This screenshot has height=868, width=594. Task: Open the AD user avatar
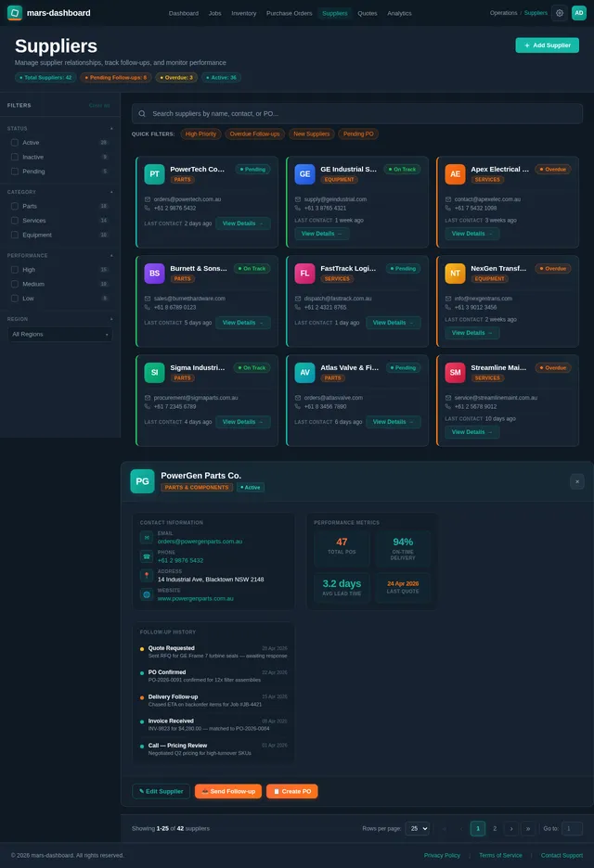coord(579,13)
